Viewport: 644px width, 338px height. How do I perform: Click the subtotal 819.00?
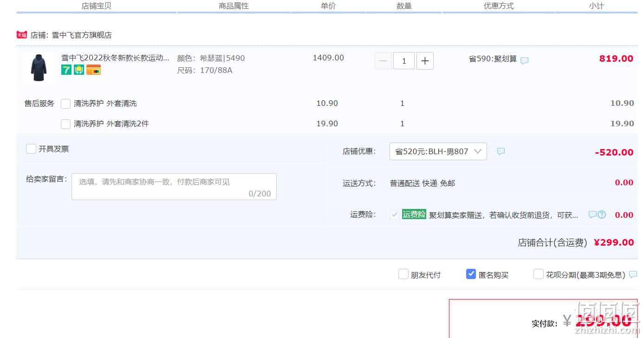point(616,58)
